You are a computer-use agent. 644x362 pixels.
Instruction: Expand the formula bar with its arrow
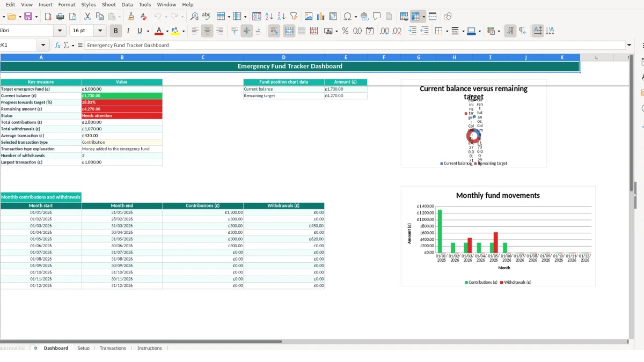630,45
